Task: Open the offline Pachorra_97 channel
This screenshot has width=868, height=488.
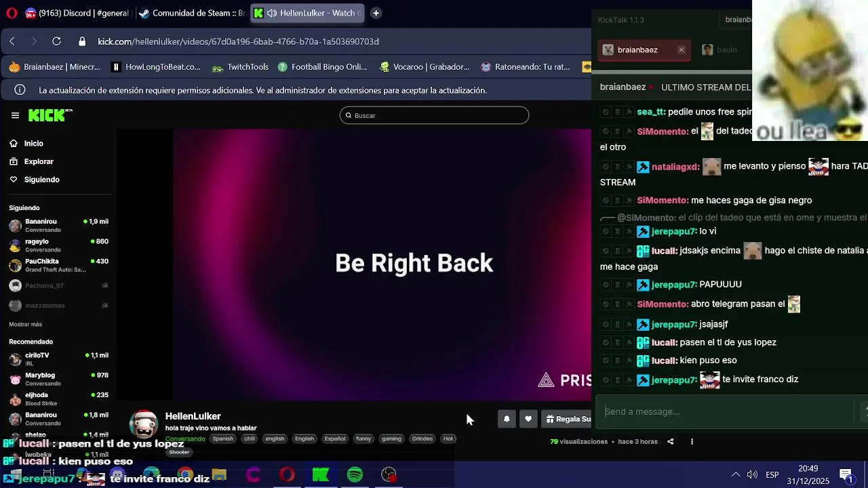Action: pos(58,285)
